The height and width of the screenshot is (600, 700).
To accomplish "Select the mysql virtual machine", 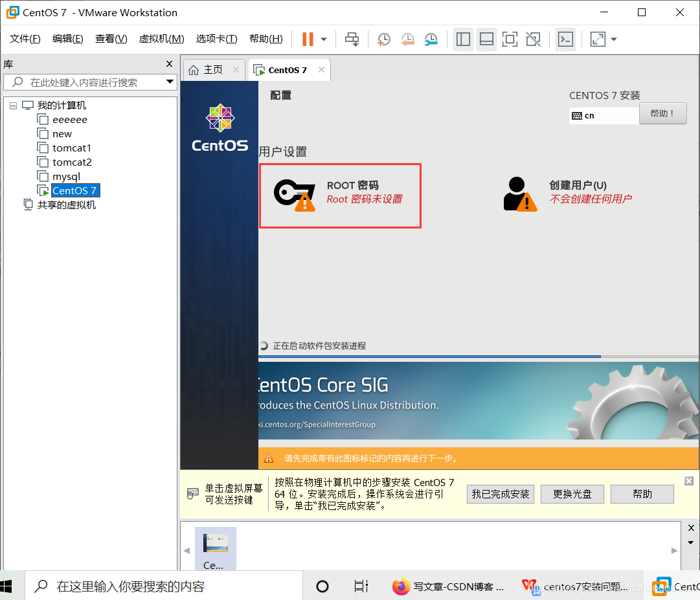I will [66, 177].
